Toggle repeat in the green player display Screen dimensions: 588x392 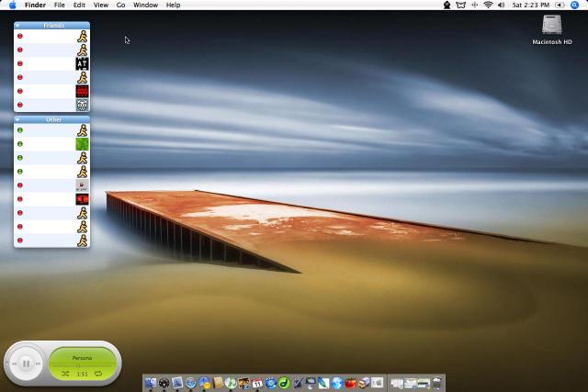[x=98, y=374]
